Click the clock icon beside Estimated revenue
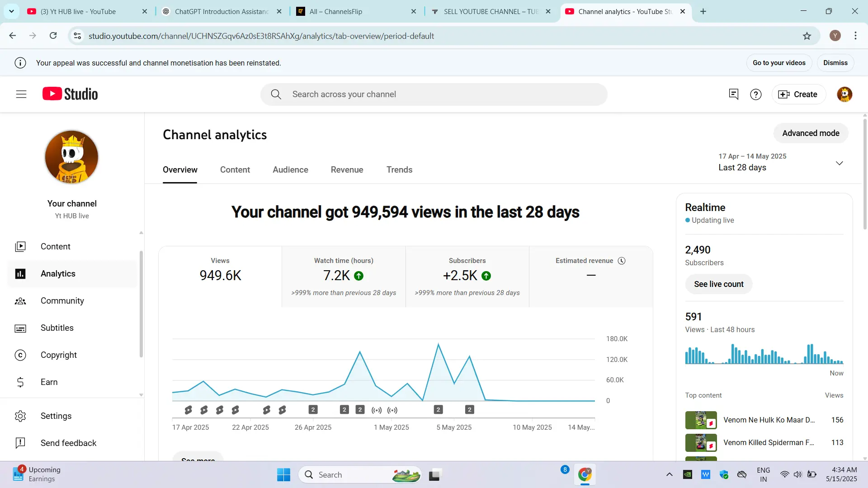The width and height of the screenshot is (868, 488). (622, 261)
